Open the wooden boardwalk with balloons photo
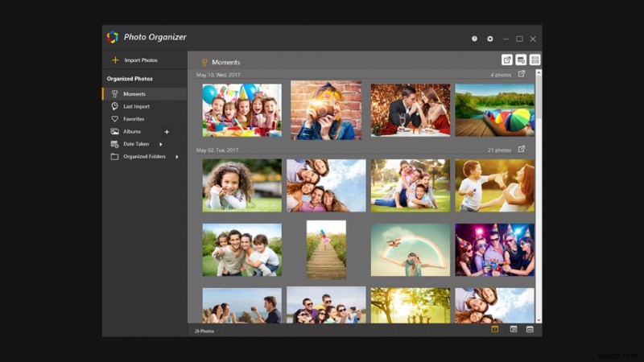Screen dimensions: 644x362 point(326,249)
